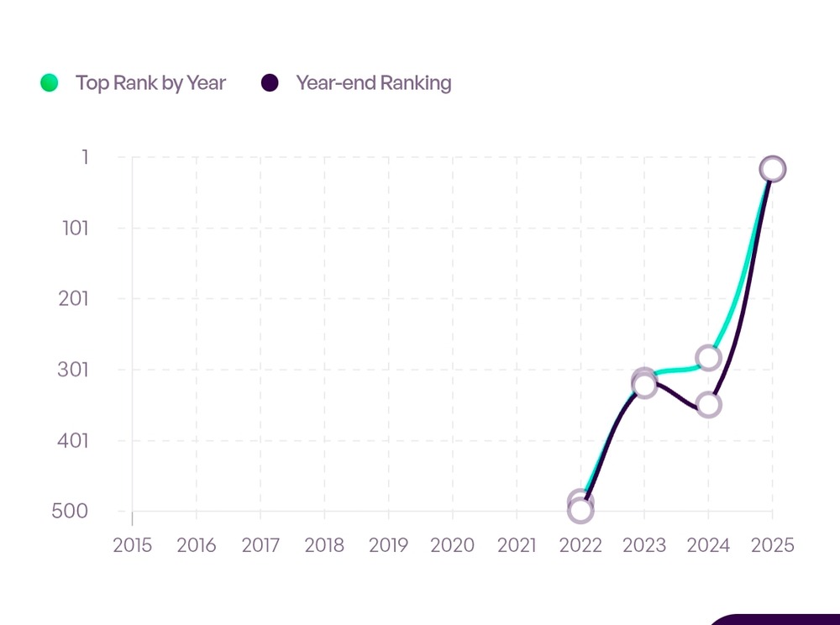Select the 2024 Top Rank data point

(x=708, y=358)
